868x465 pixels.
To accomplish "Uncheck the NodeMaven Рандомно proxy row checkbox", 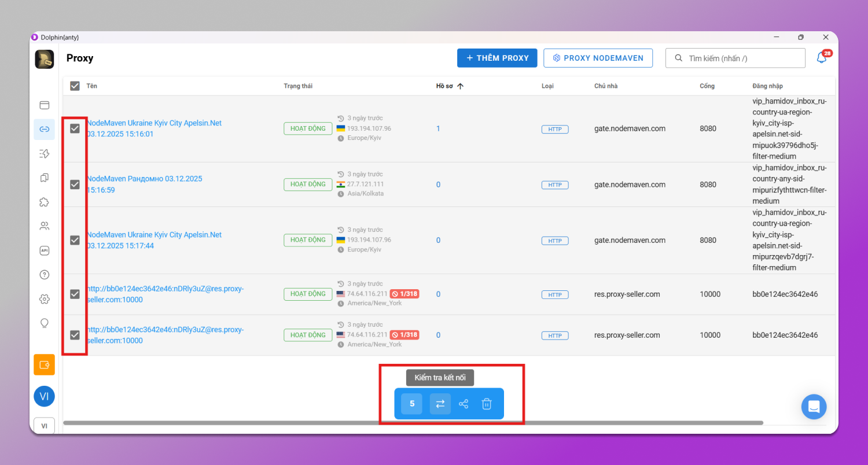I will (x=75, y=184).
